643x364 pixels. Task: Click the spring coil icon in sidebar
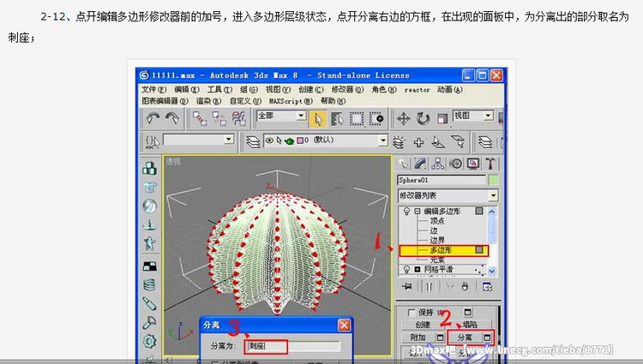pos(150,285)
